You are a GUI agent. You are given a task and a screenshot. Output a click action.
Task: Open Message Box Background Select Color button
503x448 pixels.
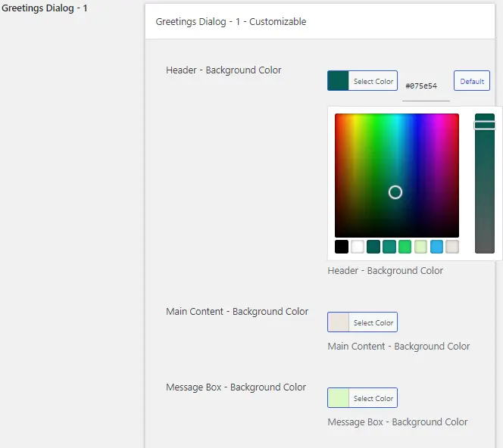click(x=363, y=398)
